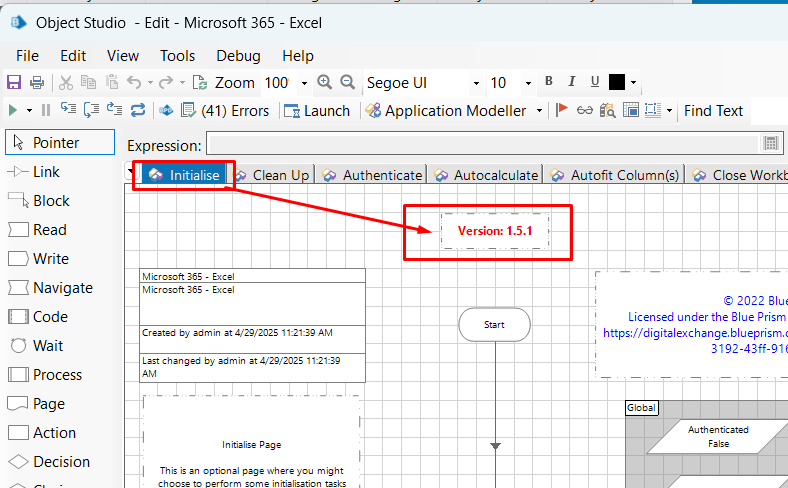Click the Save icon in the toolbar
The width and height of the screenshot is (788, 488).
(14, 83)
